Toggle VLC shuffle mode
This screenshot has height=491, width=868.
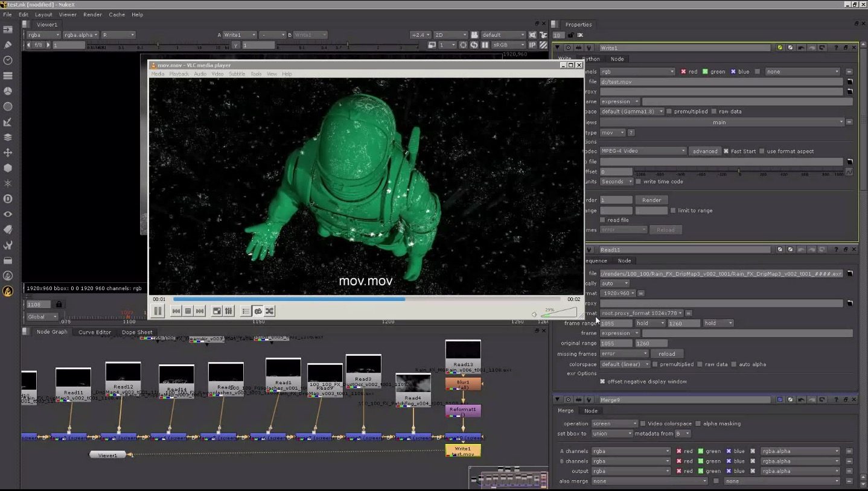click(269, 311)
